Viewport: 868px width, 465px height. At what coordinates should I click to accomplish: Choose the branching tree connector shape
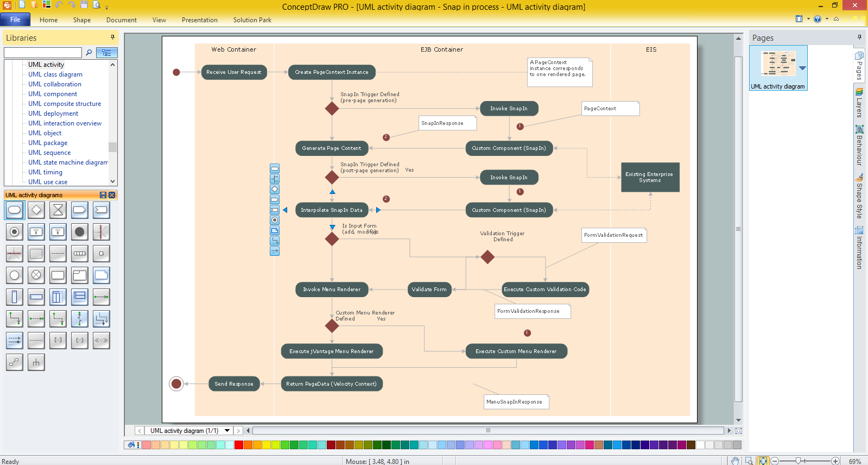tap(36, 362)
